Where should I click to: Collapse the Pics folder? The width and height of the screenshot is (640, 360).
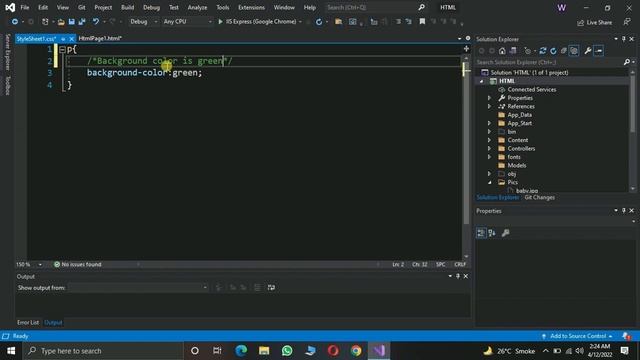(489, 182)
